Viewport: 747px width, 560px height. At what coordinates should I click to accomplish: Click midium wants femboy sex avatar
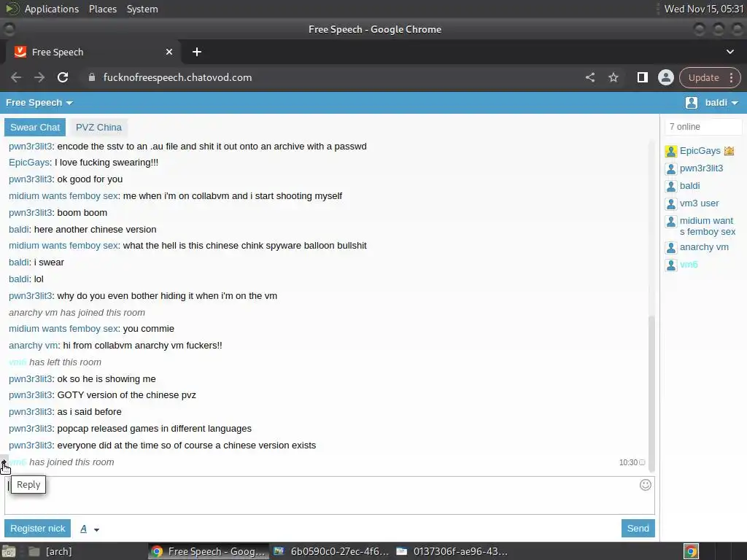(x=671, y=222)
